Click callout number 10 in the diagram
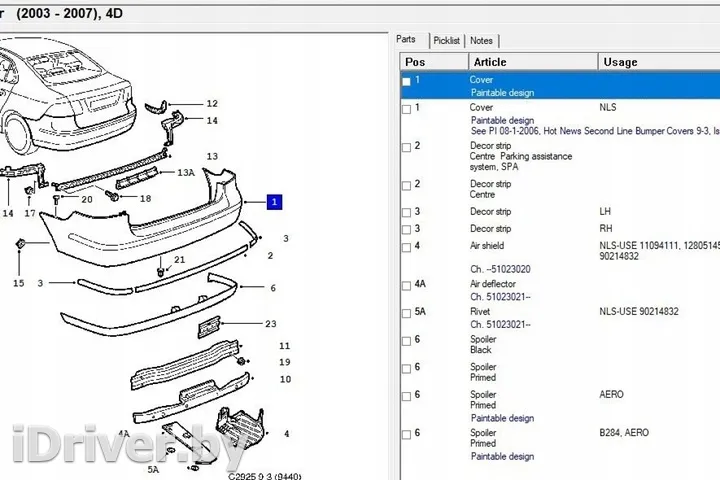This screenshot has height=480, width=720. [x=285, y=379]
